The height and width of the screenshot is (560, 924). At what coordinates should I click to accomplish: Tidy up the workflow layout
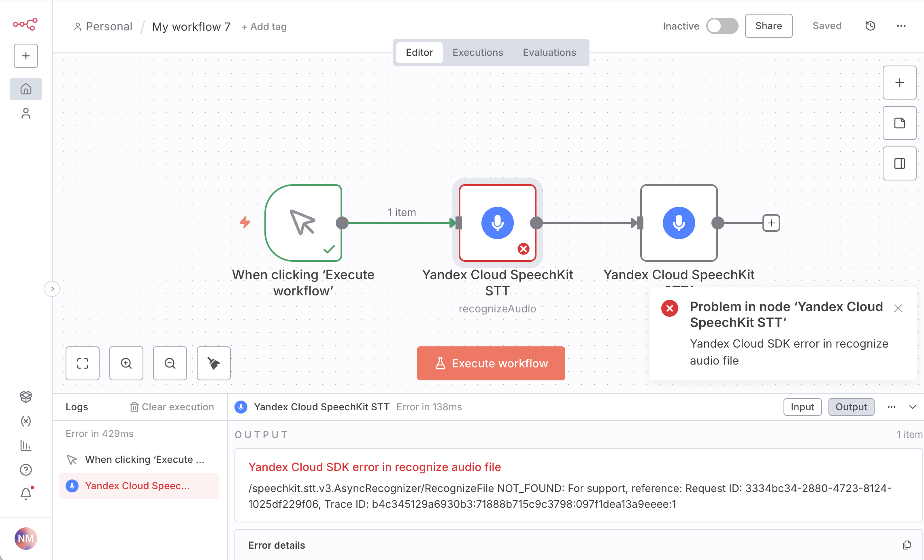[213, 363]
